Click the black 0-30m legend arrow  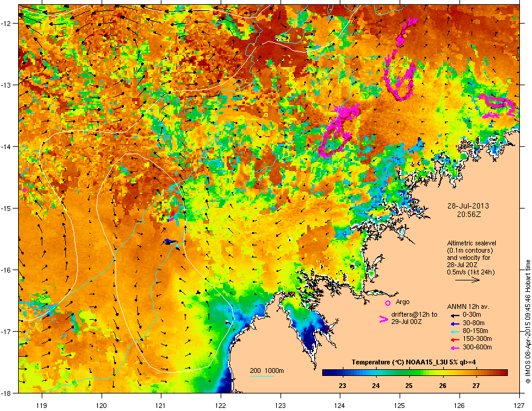[x=454, y=315]
